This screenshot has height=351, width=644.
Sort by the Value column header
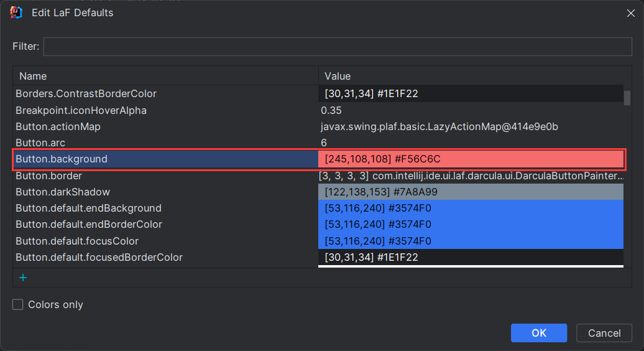(474, 76)
